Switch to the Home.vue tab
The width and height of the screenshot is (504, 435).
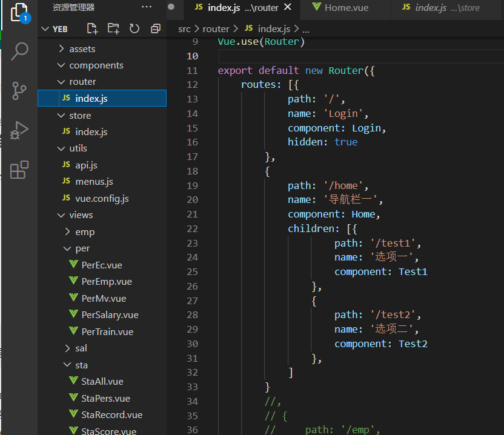pos(345,7)
